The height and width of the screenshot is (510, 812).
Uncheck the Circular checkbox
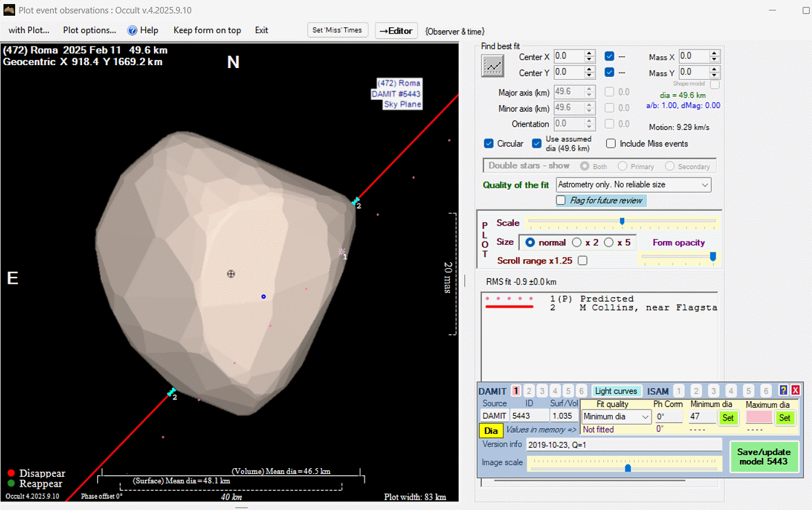tap(489, 144)
